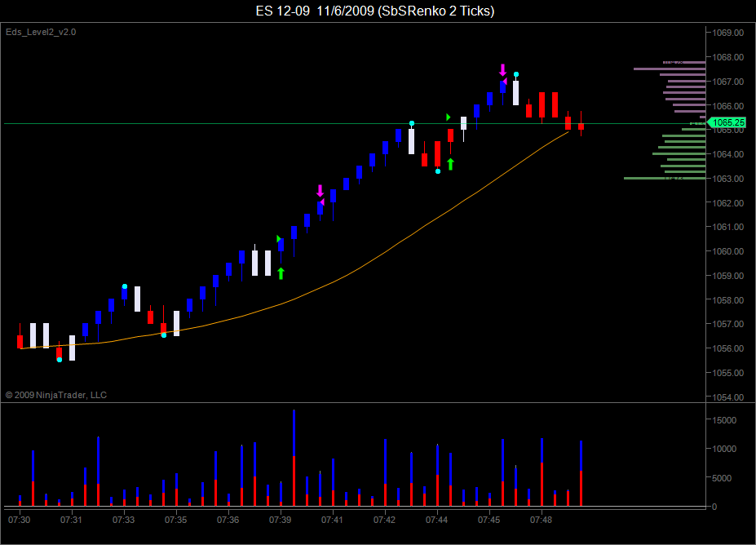
Task: Click the 1057.00 price axis label
Action: coord(728,324)
